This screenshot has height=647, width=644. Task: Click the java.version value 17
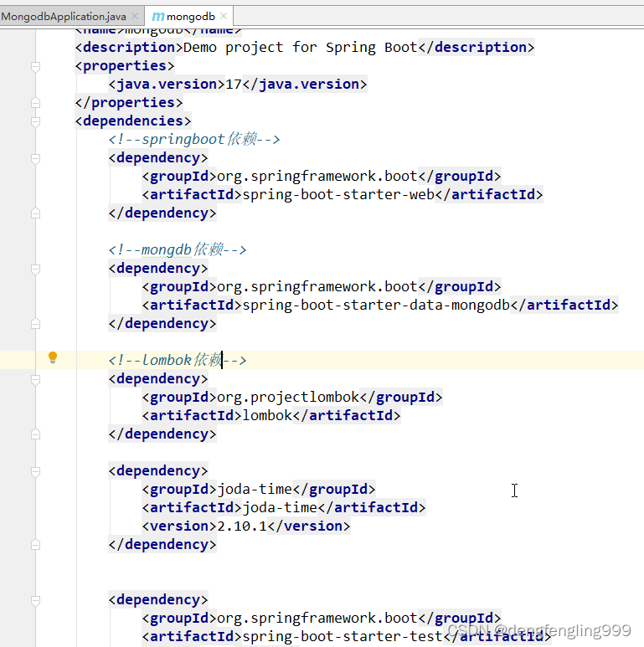point(234,85)
